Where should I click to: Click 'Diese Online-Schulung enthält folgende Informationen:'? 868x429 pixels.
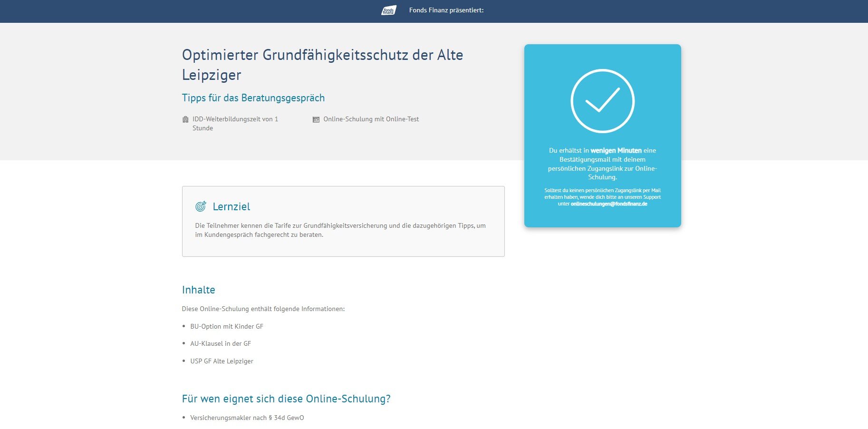[x=263, y=309]
